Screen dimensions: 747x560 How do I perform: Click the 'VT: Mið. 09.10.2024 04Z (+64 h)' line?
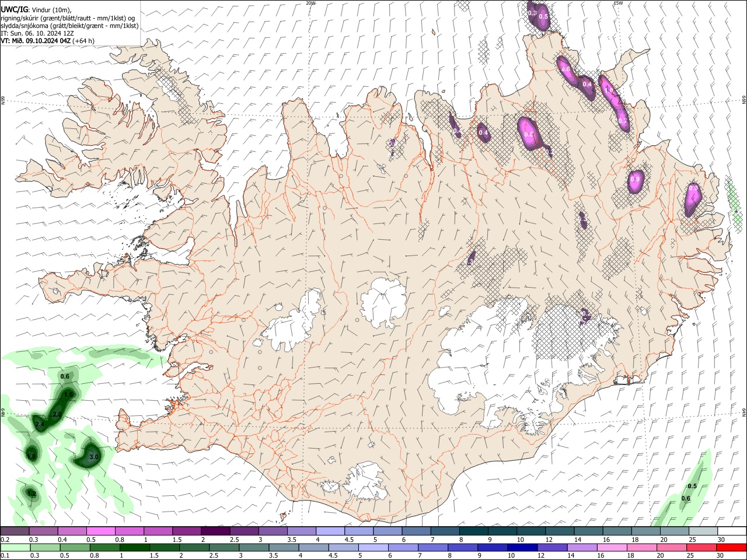pos(47,41)
